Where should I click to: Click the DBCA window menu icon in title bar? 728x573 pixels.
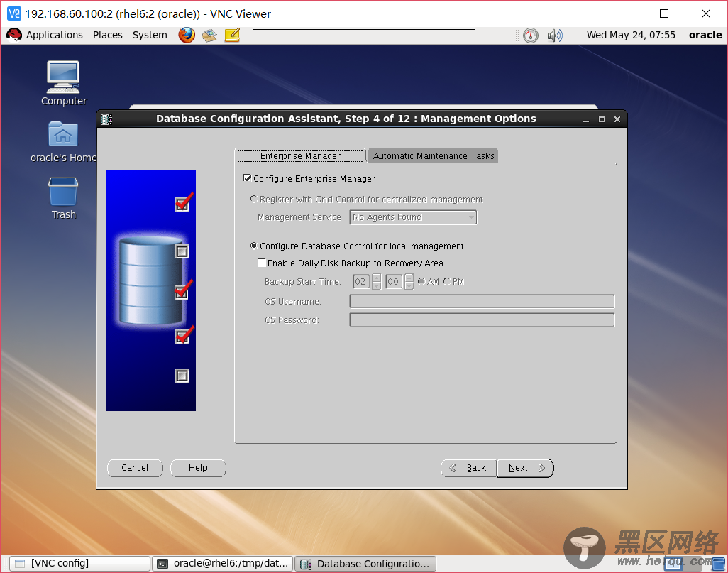tap(106, 119)
